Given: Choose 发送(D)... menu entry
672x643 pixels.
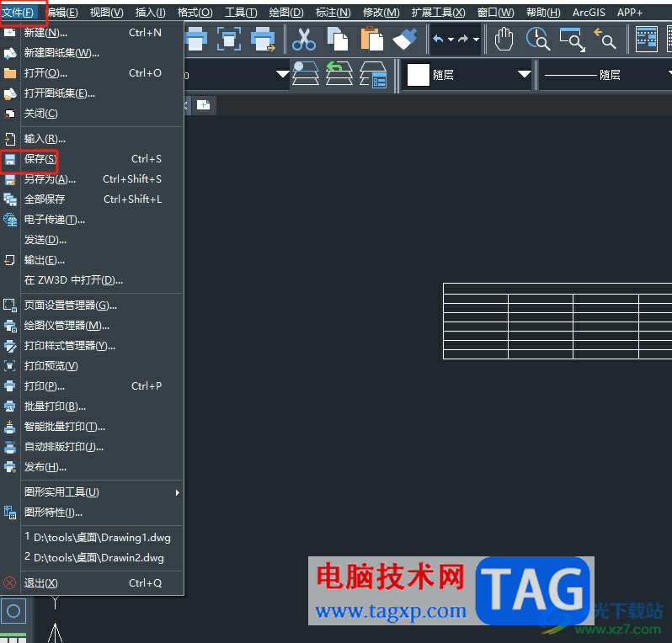Looking at the screenshot, I should coord(93,240).
